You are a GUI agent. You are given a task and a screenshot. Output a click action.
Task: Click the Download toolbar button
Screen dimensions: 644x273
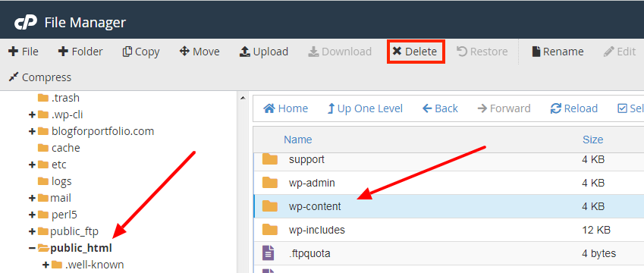pos(340,52)
